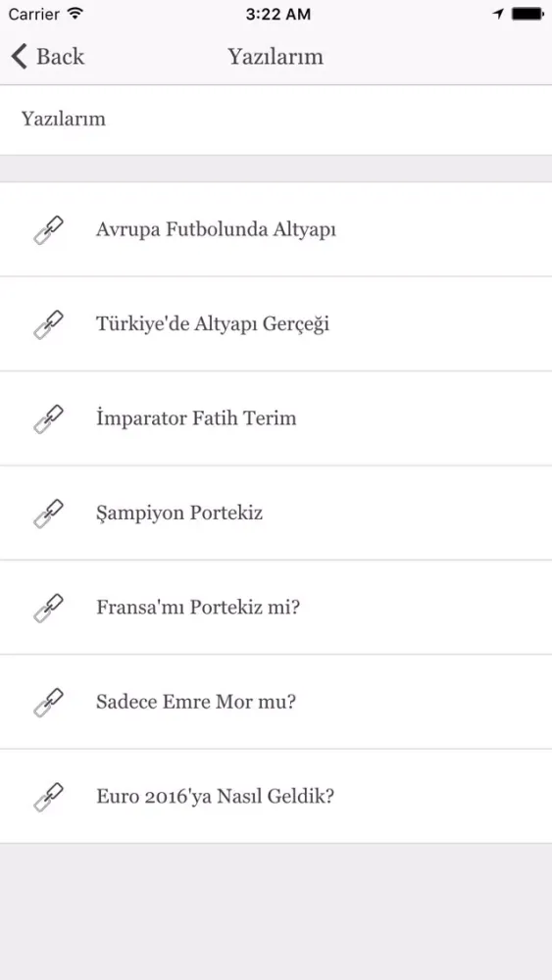Open the İmparator Fatih Terim article
552x980 pixels.
[276, 418]
